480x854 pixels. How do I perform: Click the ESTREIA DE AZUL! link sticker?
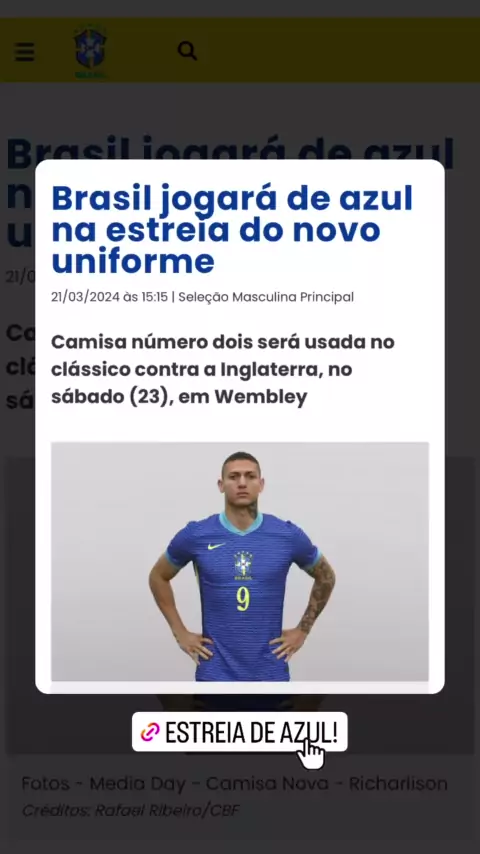point(239,732)
